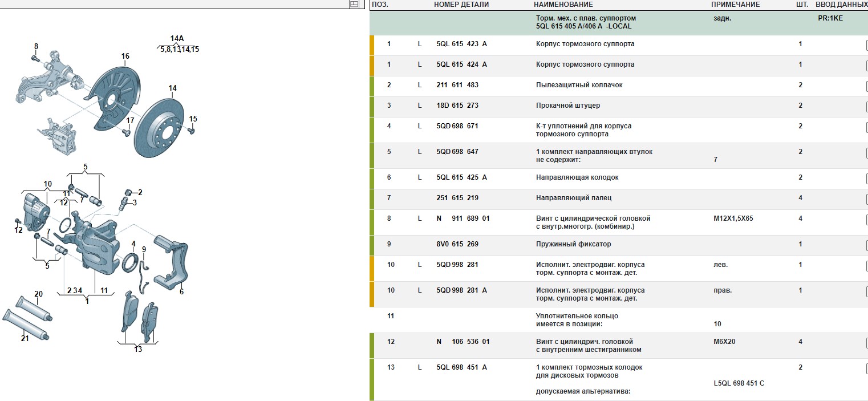Select callout 14A above the parts list
The image size is (868, 401).
point(177,39)
